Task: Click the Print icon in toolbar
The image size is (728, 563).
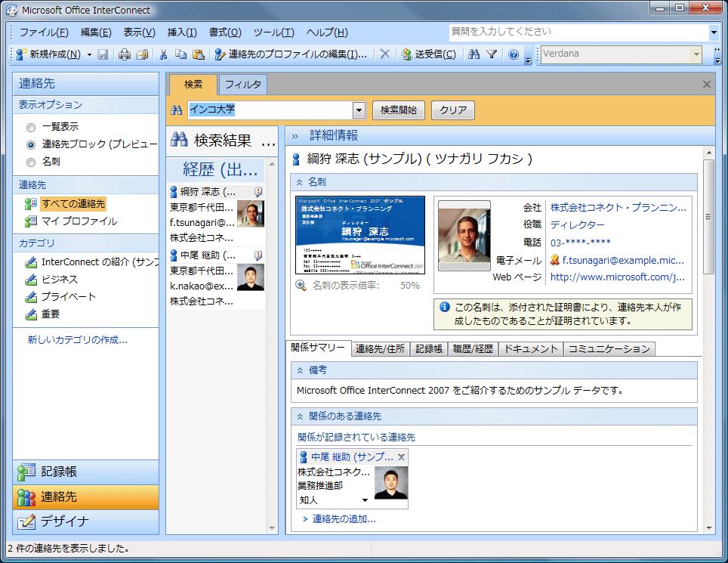Action: tap(125, 54)
